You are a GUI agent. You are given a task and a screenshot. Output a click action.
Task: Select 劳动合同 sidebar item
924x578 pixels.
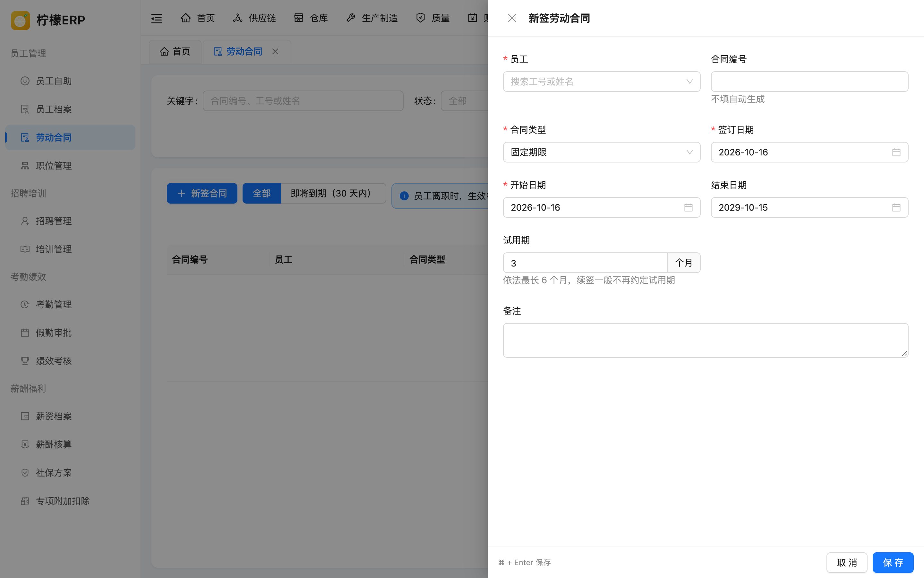pyautogui.click(x=70, y=138)
